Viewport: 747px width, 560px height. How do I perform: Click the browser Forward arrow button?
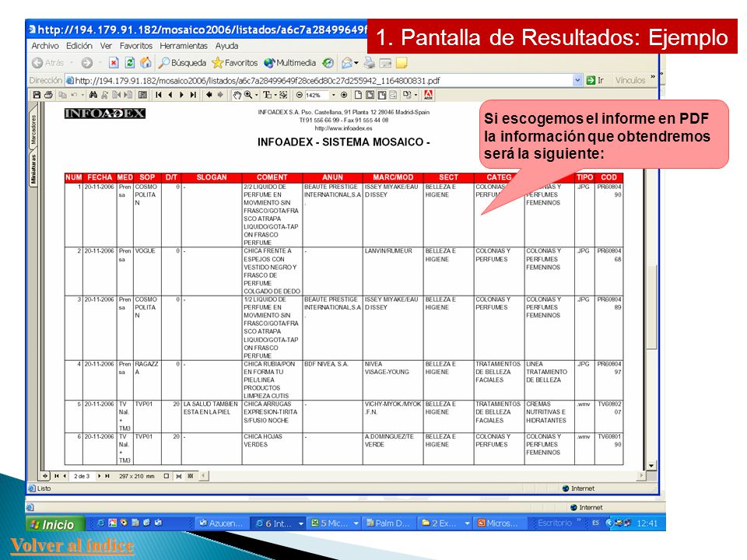coord(86,63)
